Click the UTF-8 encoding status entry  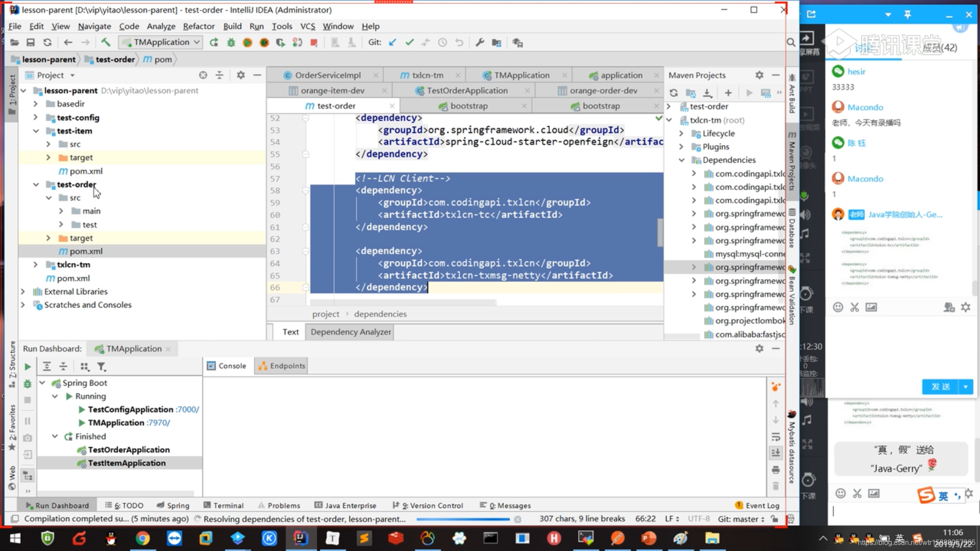point(699,519)
